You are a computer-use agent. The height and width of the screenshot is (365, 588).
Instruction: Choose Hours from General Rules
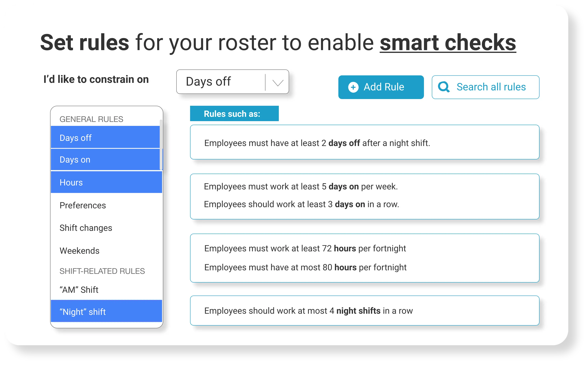[106, 182]
